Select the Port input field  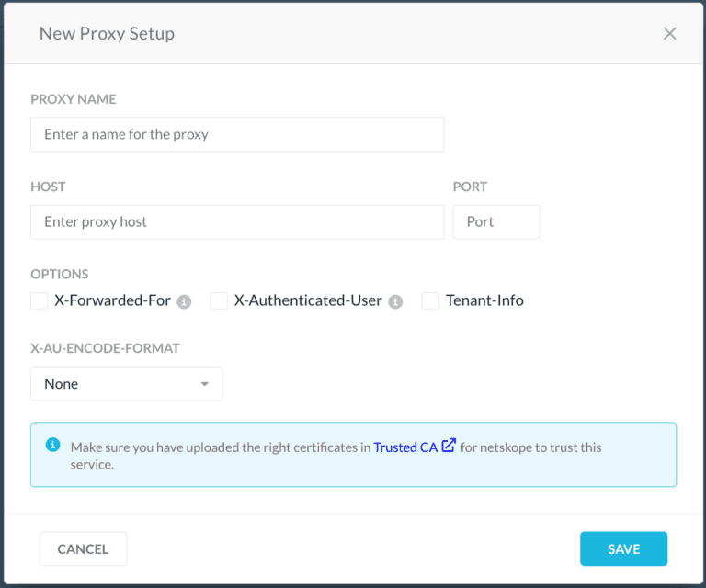pos(496,221)
